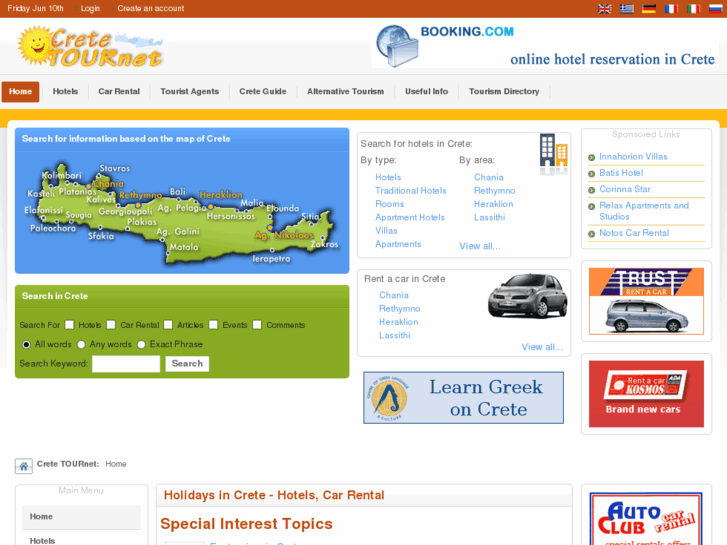Screen dimensions: 727x545
Task: Click the Search button
Action: pos(187,364)
